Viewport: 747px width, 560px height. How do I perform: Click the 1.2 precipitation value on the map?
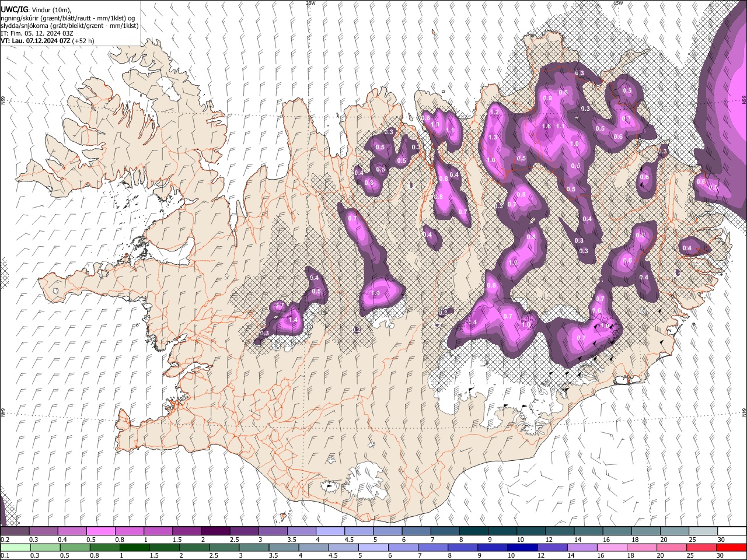point(494,112)
